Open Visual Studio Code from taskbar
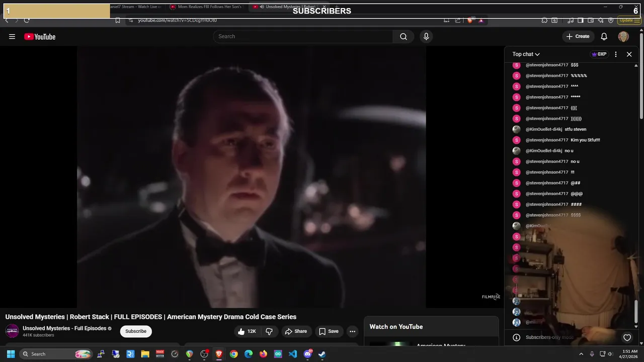Screen dimensions: 644x362 tap(293, 354)
